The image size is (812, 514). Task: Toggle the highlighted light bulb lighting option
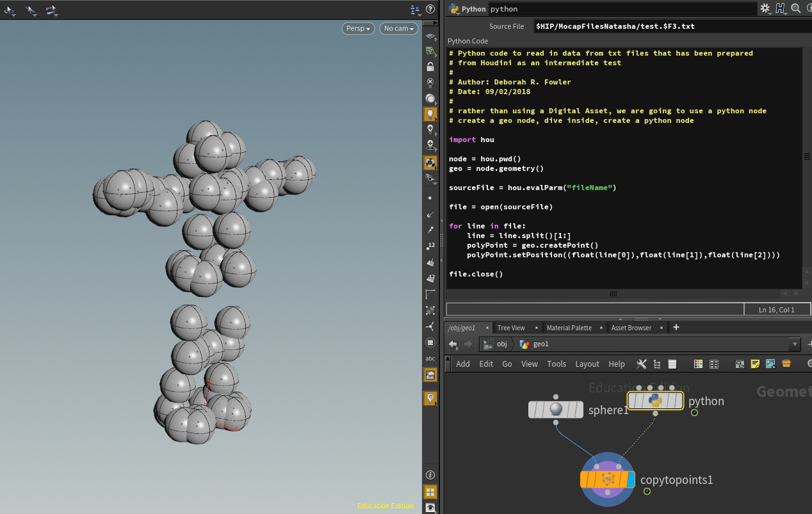click(x=430, y=114)
